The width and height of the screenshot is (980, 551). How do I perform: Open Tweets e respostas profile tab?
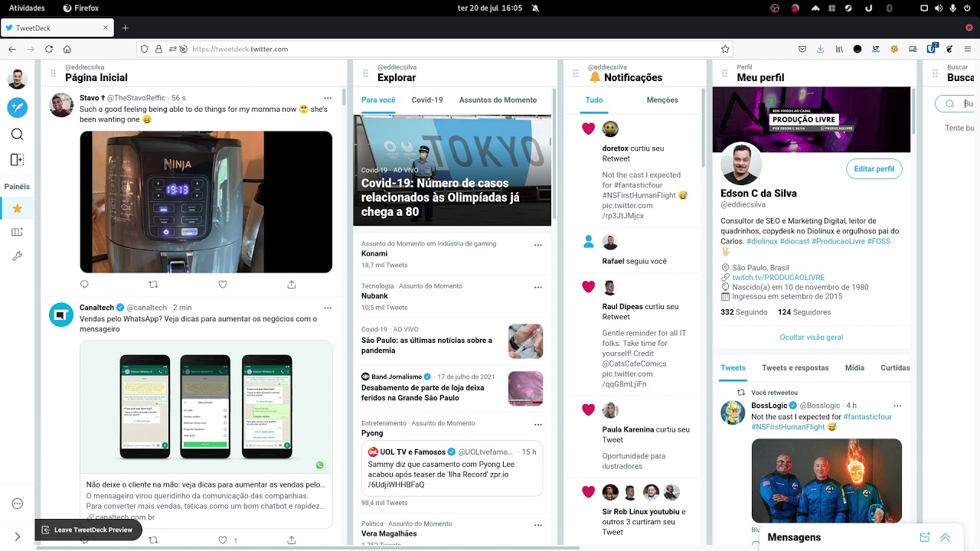pyautogui.click(x=795, y=368)
